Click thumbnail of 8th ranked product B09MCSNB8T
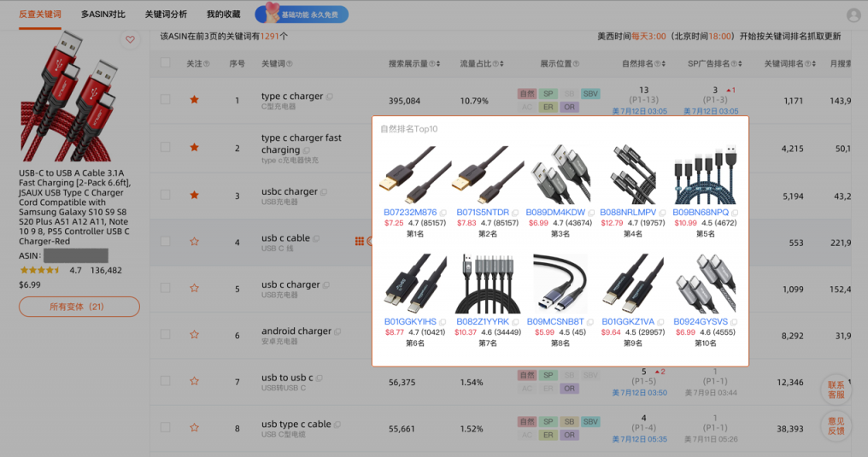This screenshot has width=868, height=457. click(560, 284)
